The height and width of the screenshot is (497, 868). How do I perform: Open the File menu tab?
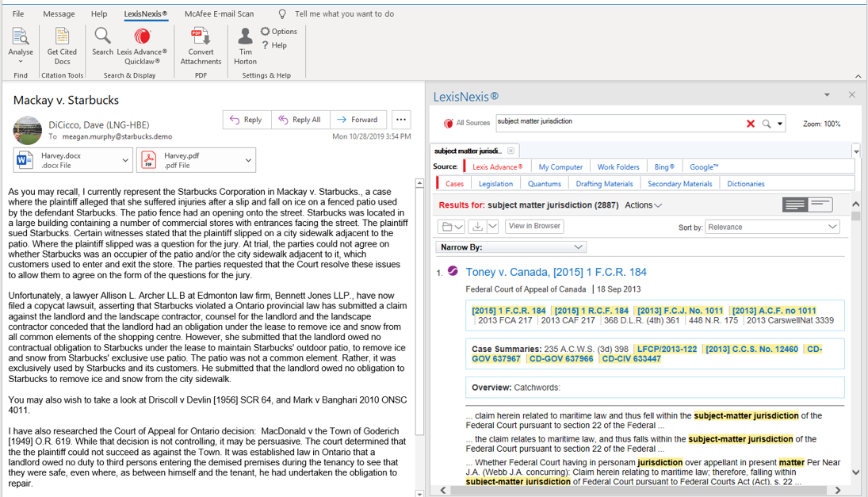pyautogui.click(x=18, y=13)
